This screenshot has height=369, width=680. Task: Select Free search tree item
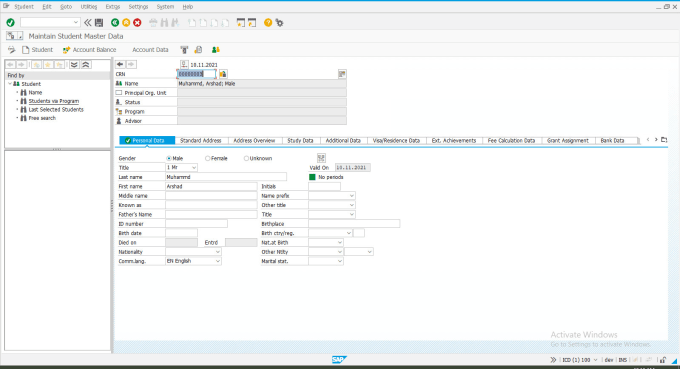coord(42,118)
